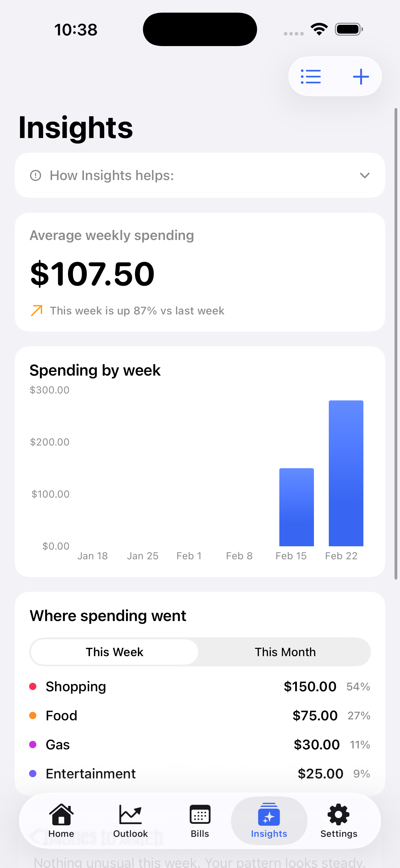Tap the purple Entertainment color dot

[33, 773]
